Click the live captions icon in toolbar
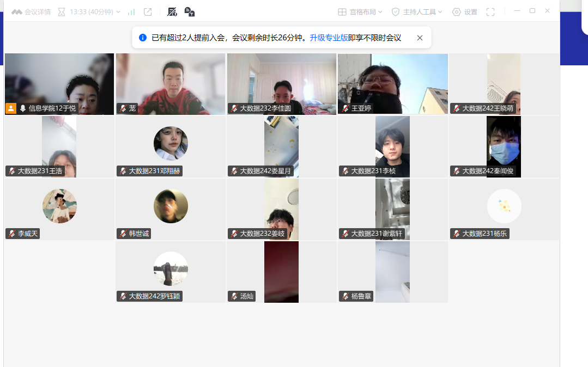Image resolution: width=588 pixels, height=367 pixels. pyautogui.click(x=189, y=12)
